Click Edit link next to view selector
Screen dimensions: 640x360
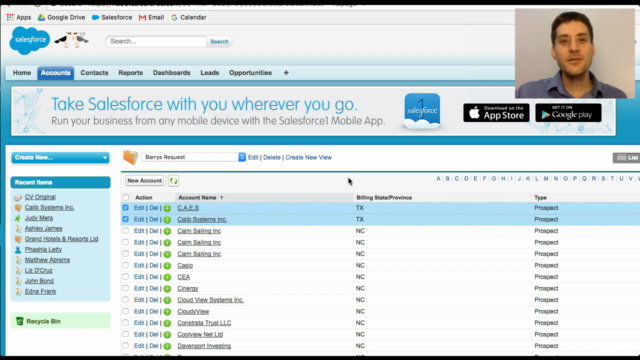pos(253,158)
